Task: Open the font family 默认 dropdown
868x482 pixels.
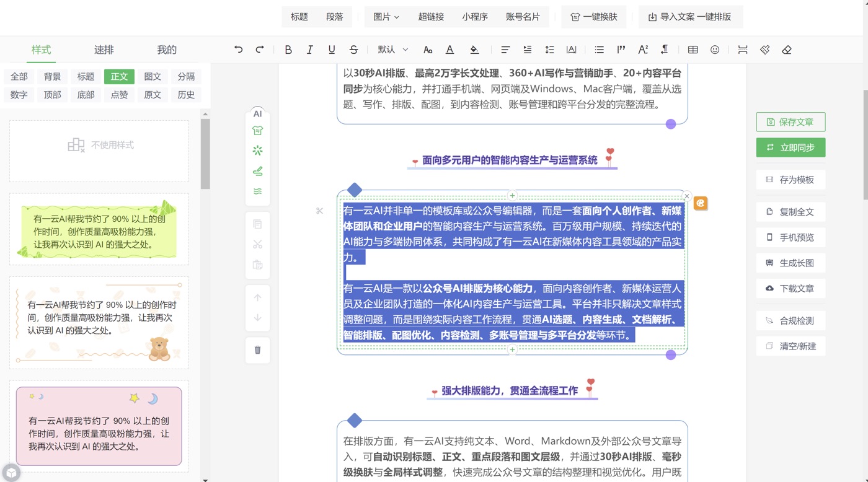Action: [x=393, y=50]
